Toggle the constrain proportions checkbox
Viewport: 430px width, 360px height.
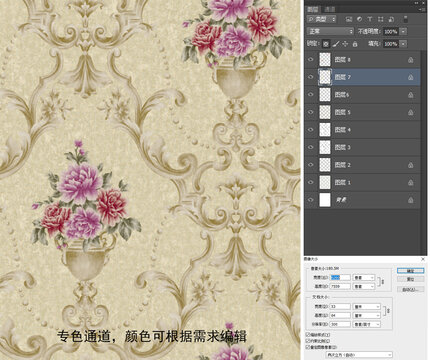(308, 341)
